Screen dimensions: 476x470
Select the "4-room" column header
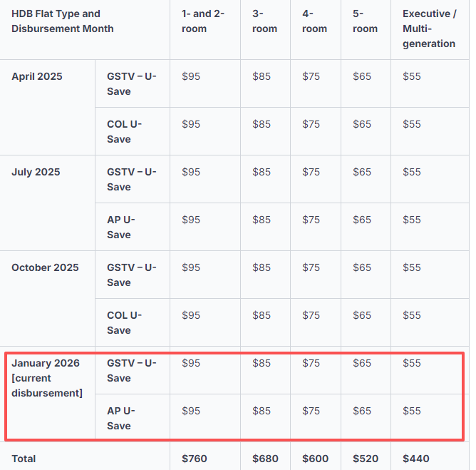pyautogui.click(x=315, y=21)
